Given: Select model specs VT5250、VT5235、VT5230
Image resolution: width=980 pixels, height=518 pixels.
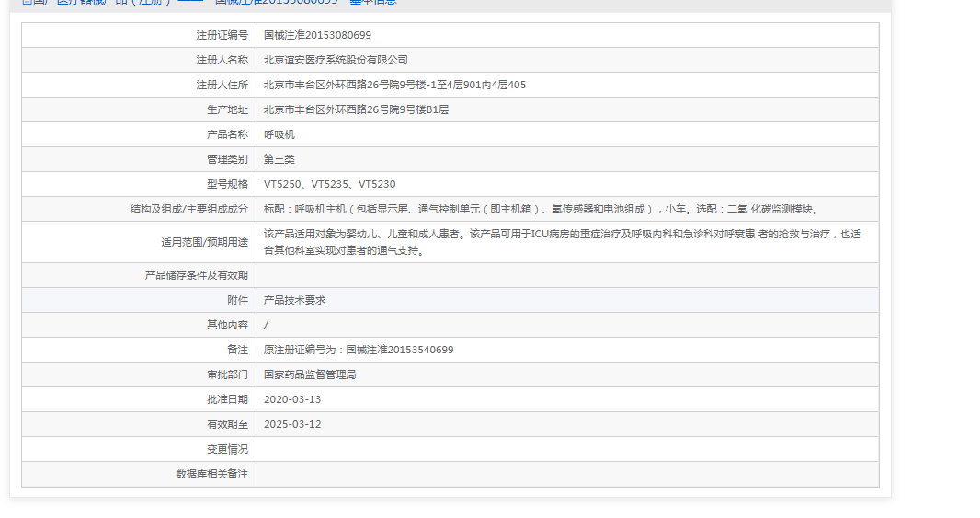Looking at the screenshot, I should (329, 184).
